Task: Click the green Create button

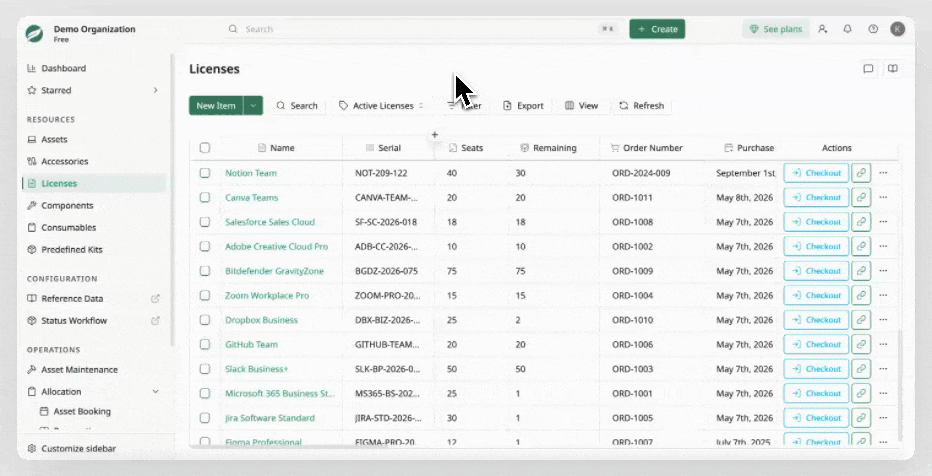Action: [x=657, y=29]
